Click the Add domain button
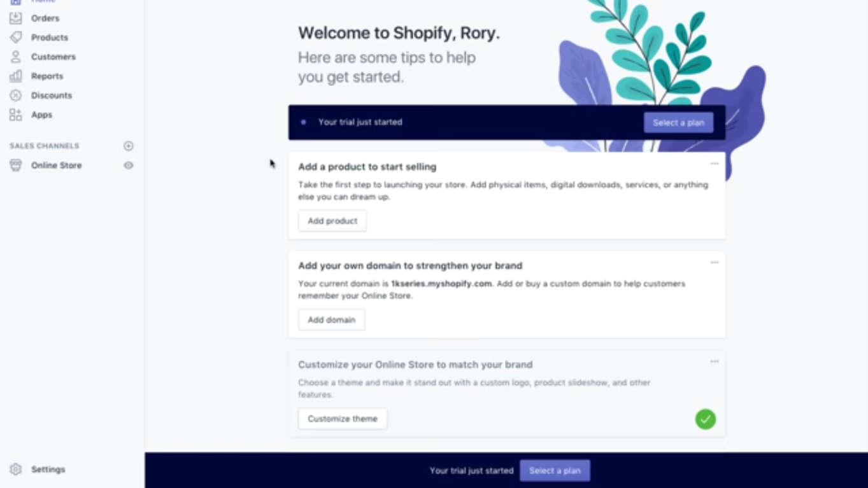 click(x=331, y=320)
